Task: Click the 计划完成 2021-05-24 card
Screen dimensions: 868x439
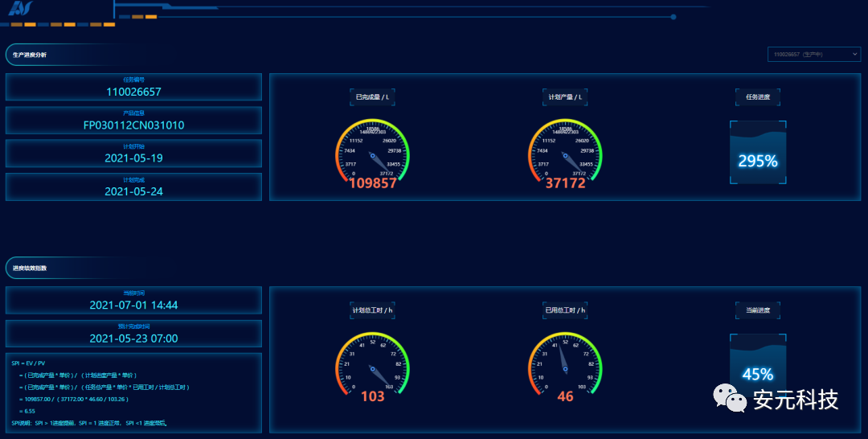Action: tap(133, 187)
